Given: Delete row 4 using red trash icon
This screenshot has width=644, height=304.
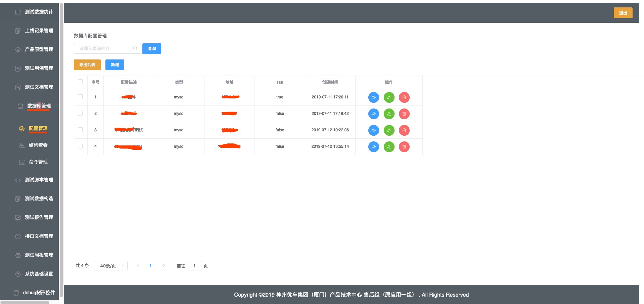Looking at the screenshot, I should (404, 147).
